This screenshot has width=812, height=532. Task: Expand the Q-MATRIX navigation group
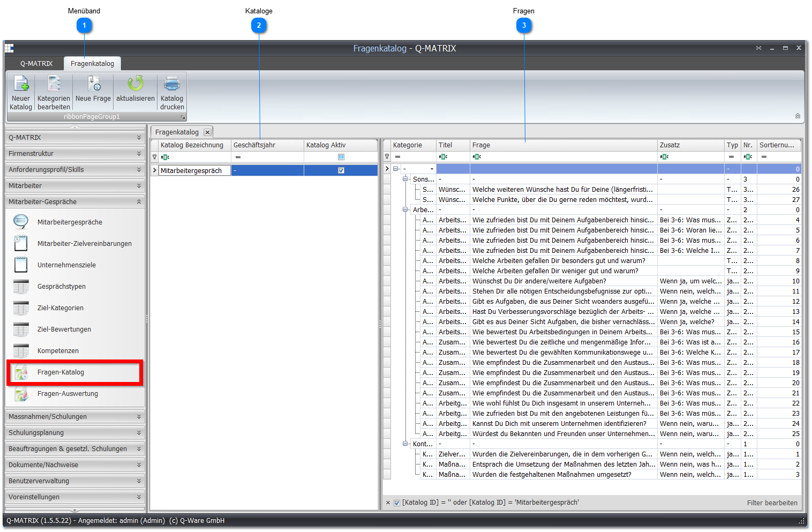(75, 138)
